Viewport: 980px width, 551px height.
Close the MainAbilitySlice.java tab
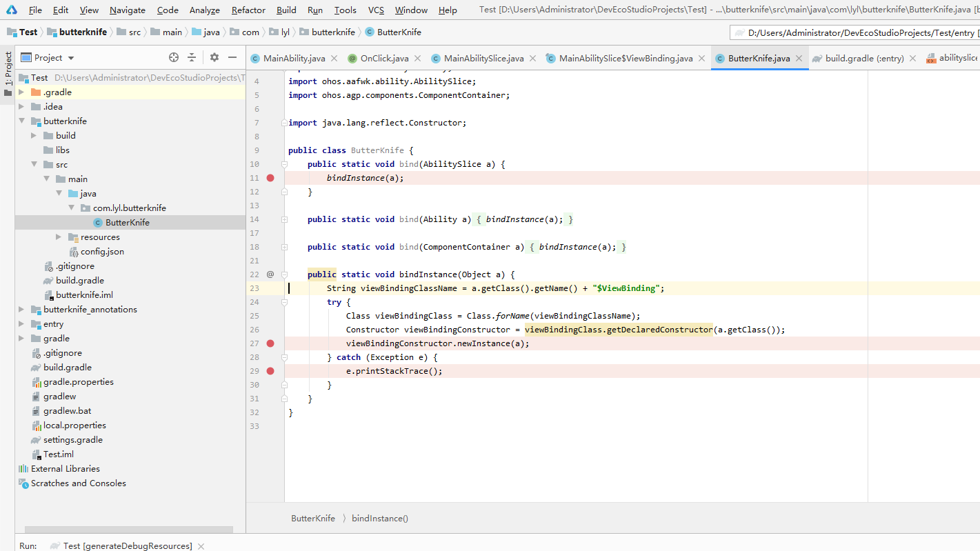click(x=533, y=59)
